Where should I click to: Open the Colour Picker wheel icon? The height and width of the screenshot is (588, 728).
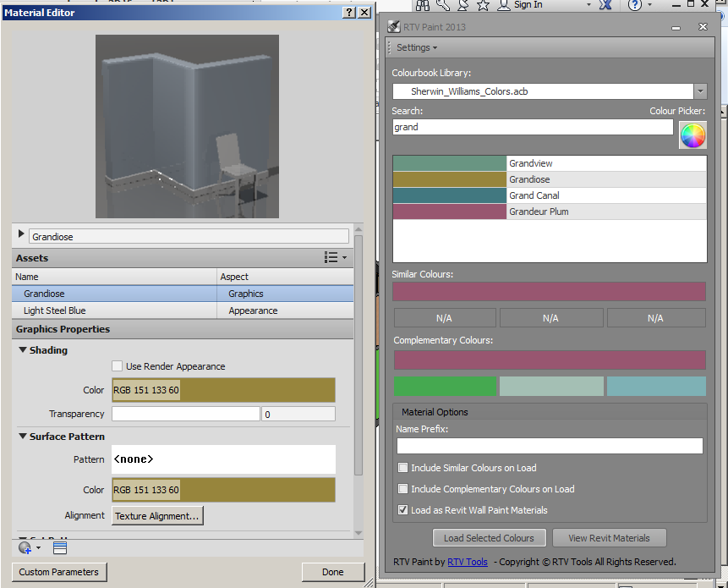tap(692, 135)
